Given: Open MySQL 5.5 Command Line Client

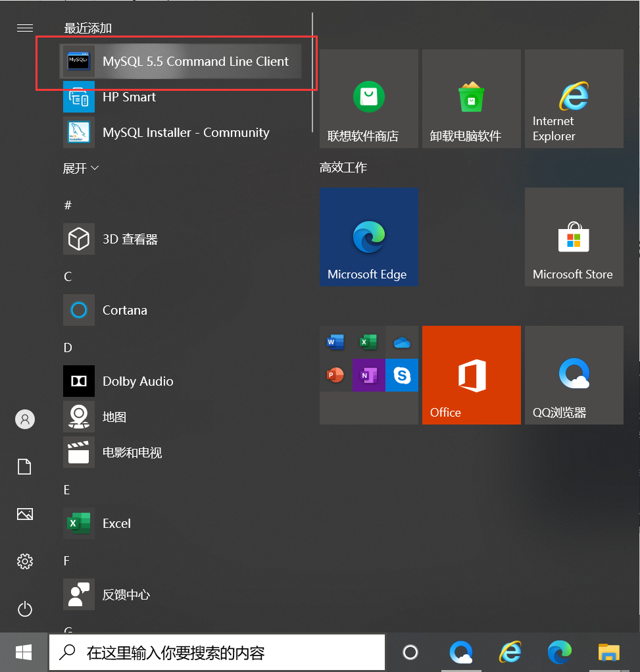Looking at the screenshot, I should point(180,61).
